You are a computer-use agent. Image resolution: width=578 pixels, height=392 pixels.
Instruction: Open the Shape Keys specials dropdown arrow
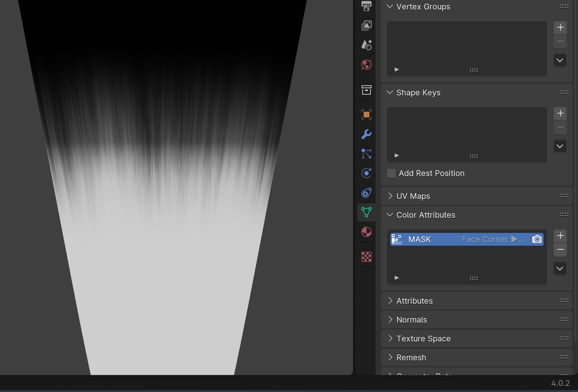(560, 146)
